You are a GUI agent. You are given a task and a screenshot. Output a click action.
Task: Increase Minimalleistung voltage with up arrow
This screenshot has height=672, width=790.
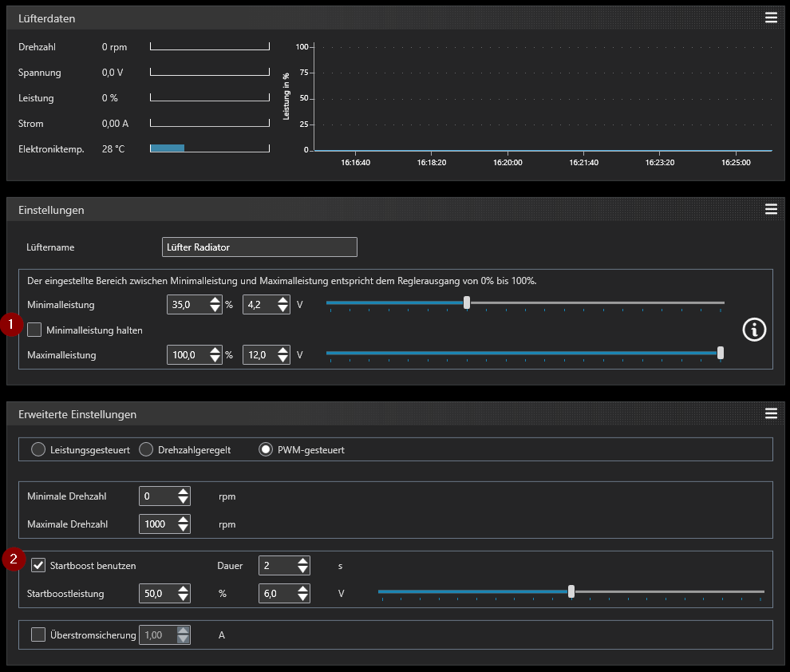point(283,300)
